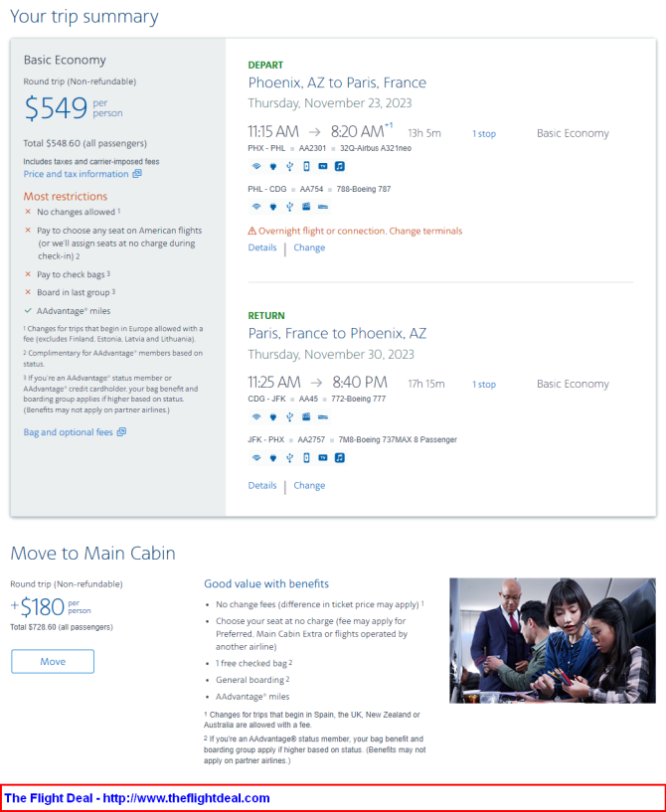
Task: Click in-seat entertainment icon for AA45
Action: (306, 416)
